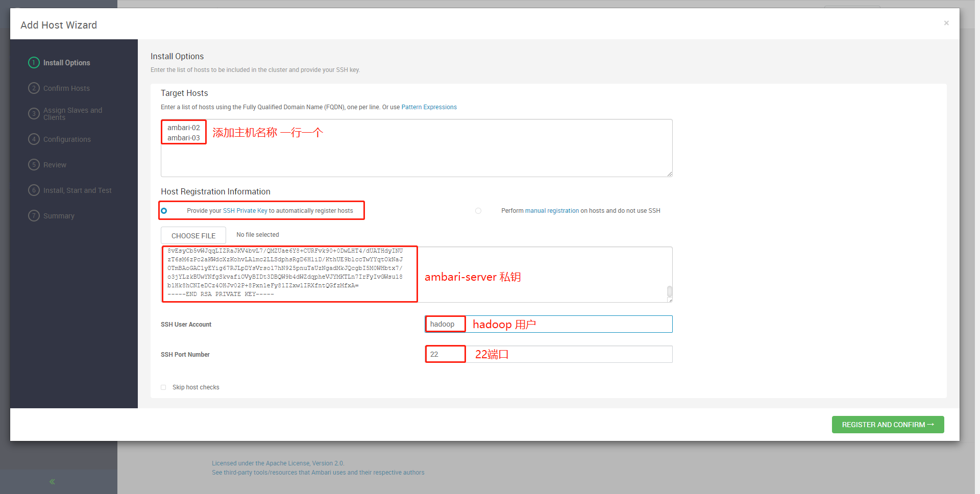Screen dimensions: 980x494
Task: Click 'Host Registration Information' heading
Action: click(215, 191)
